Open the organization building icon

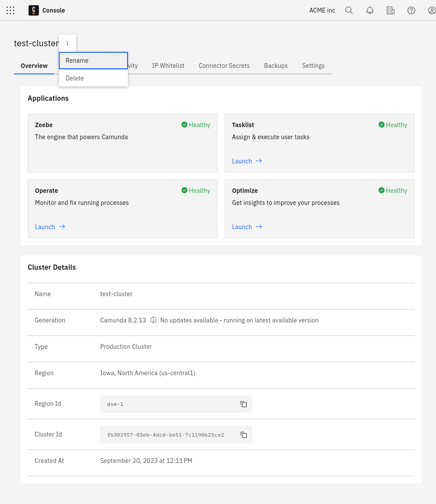click(x=390, y=10)
